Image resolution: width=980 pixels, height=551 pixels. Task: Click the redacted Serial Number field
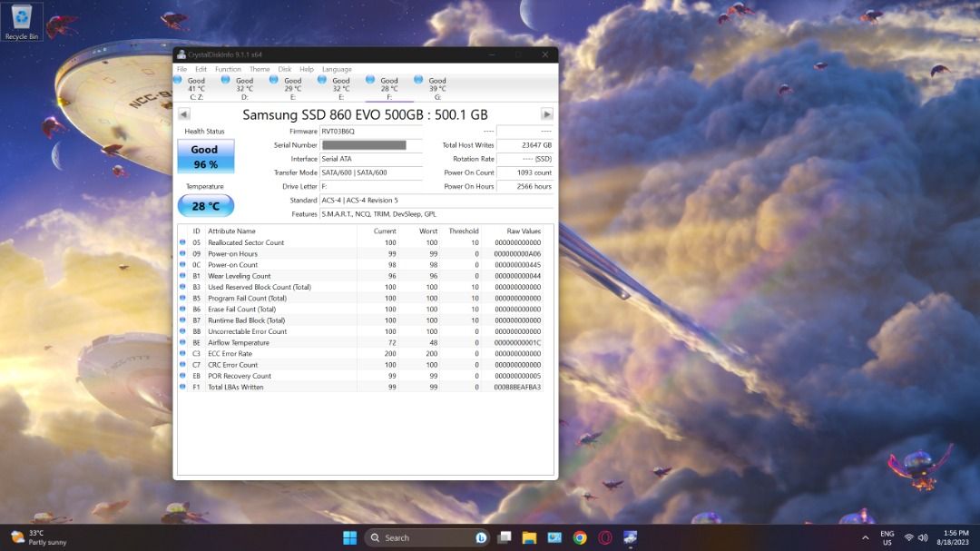pyautogui.click(x=371, y=145)
